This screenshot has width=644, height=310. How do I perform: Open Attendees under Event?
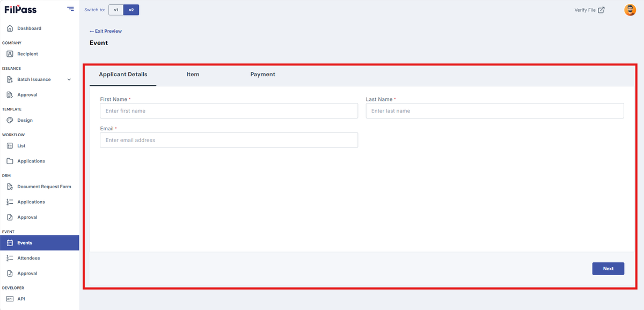click(28, 258)
